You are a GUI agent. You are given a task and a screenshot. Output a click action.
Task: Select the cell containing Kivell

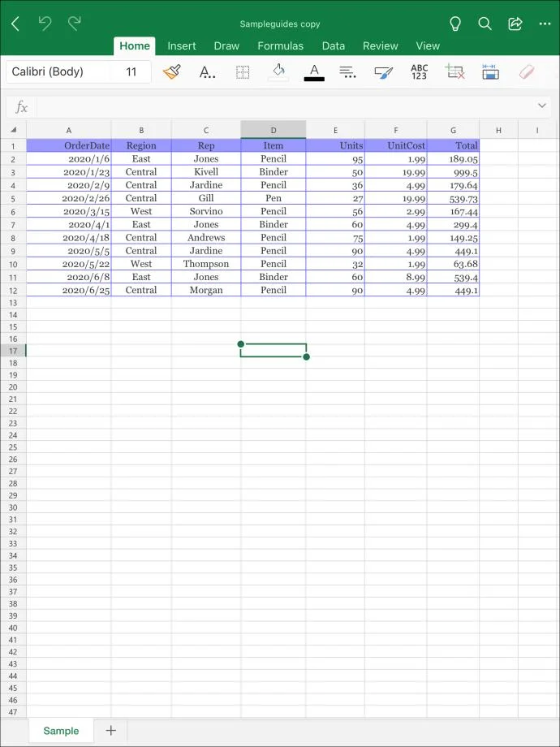point(206,172)
